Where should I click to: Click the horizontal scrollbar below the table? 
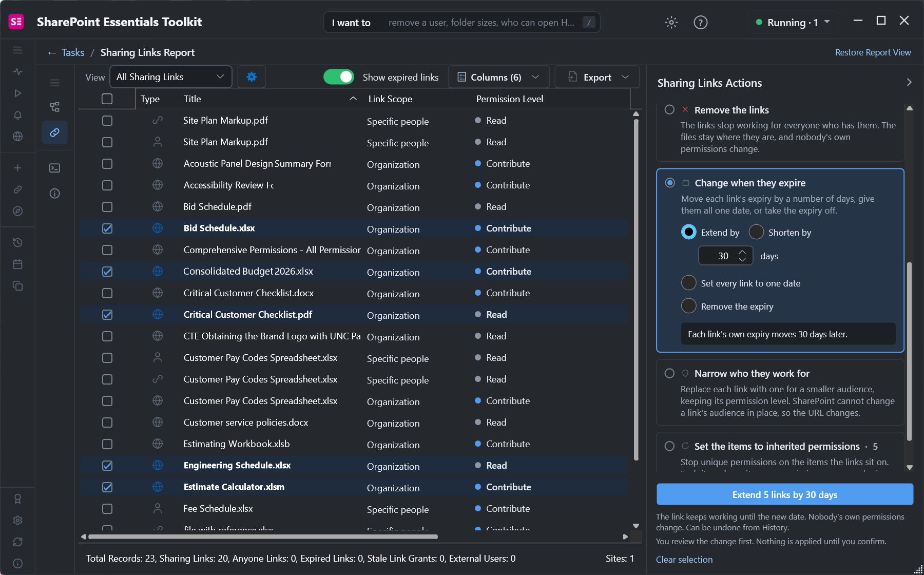[263, 536]
